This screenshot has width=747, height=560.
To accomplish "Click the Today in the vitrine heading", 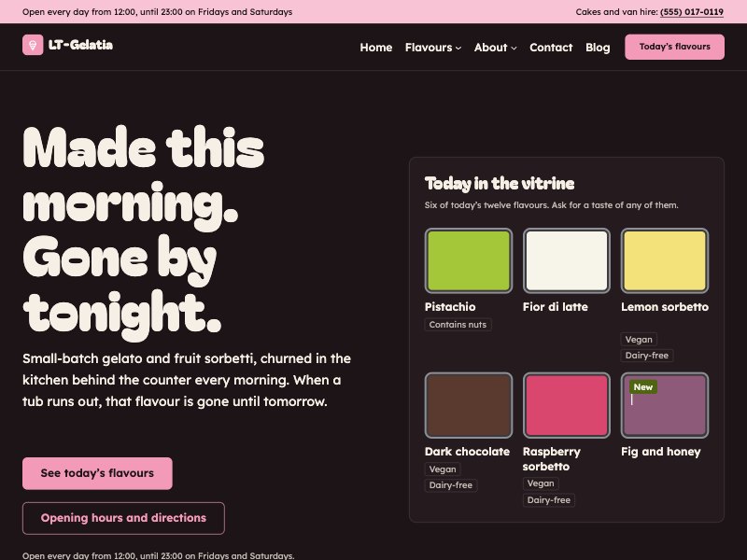I will point(500,184).
